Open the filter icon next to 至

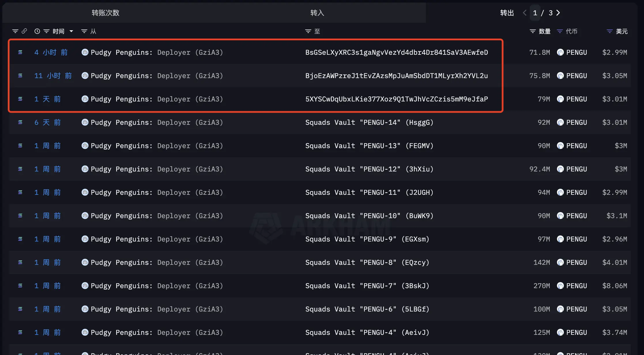pyautogui.click(x=308, y=31)
